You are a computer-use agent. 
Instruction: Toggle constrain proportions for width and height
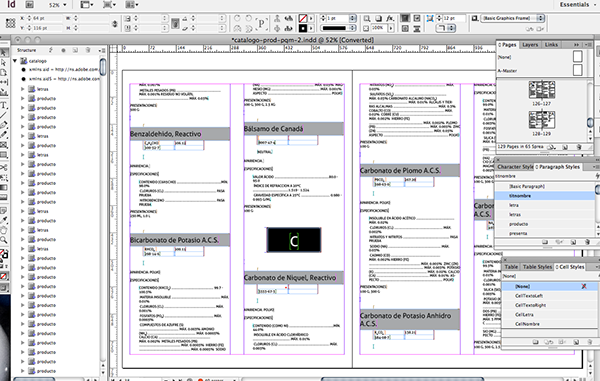pyautogui.click(x=114, y=23)
